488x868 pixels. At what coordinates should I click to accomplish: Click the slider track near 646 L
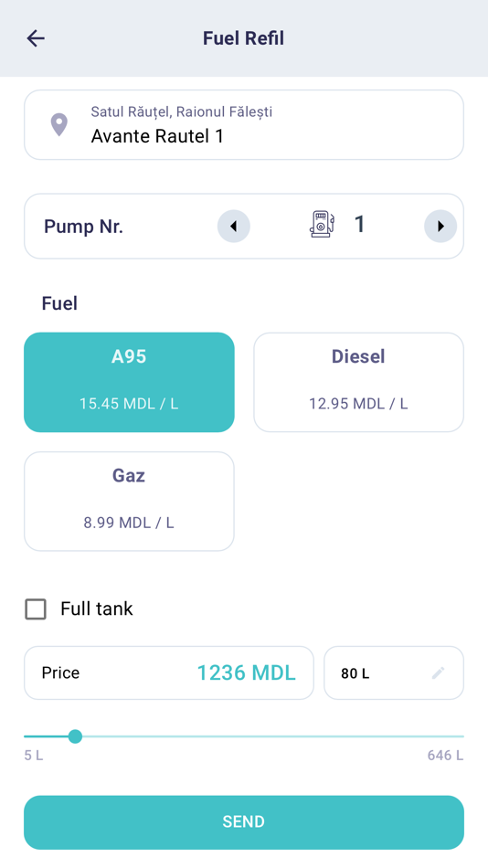click(x=454, y=736)
